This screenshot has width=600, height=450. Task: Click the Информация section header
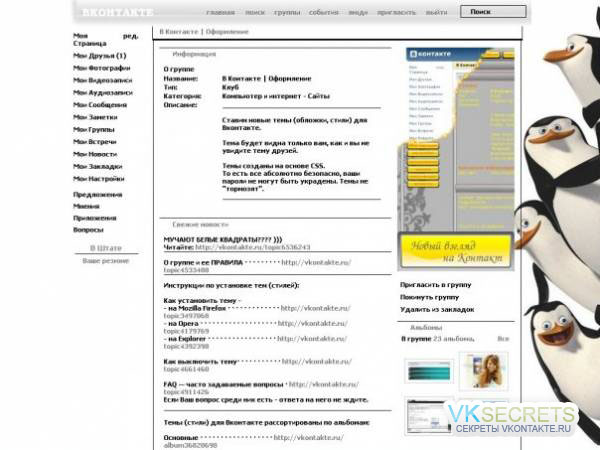(x=194, y=54)
